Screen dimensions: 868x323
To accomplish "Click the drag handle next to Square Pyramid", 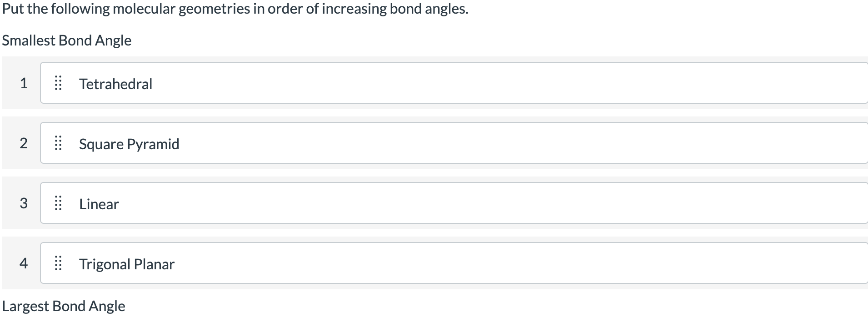I will [58, 143].
